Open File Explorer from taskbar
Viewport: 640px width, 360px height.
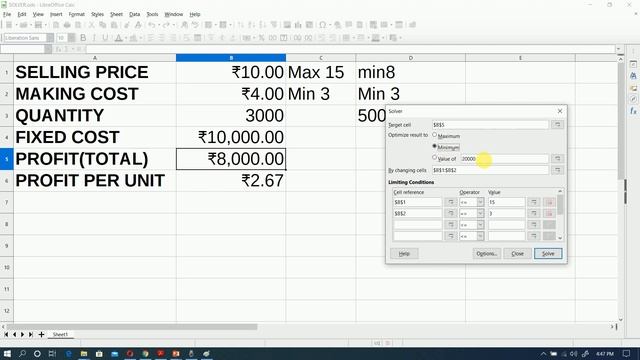(84, 353)
